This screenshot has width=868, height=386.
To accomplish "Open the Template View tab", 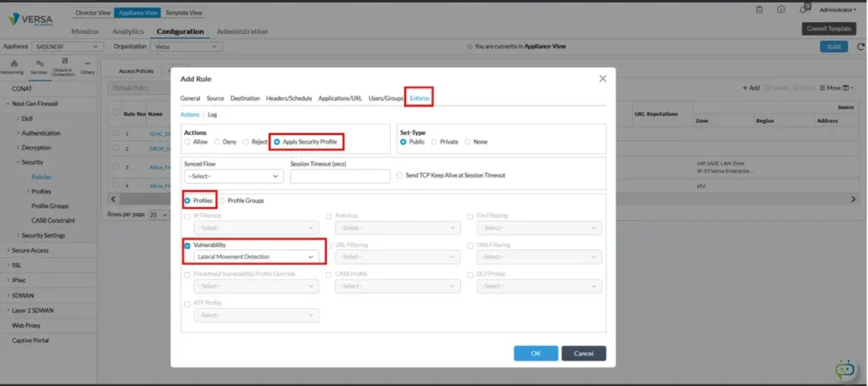I will (183, 13).
